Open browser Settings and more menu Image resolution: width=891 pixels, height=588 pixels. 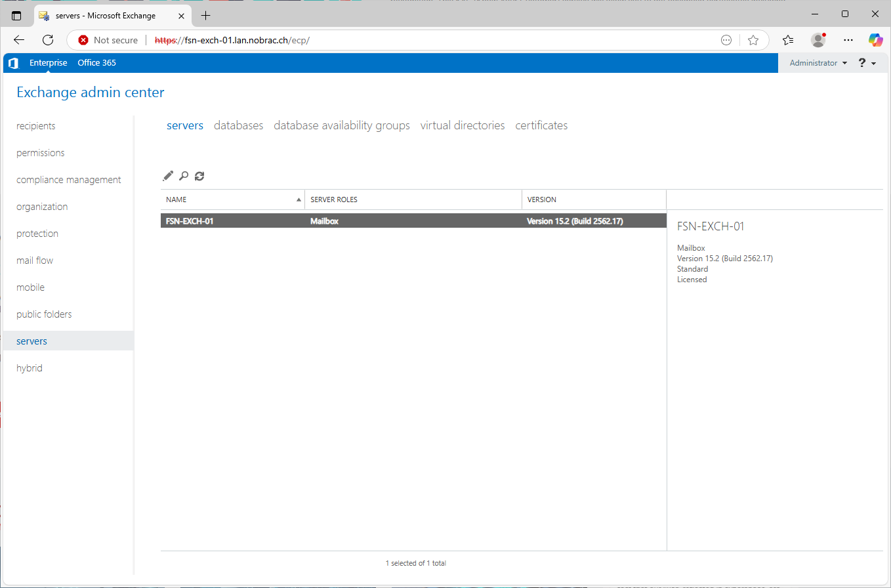[x=848, y=40]
